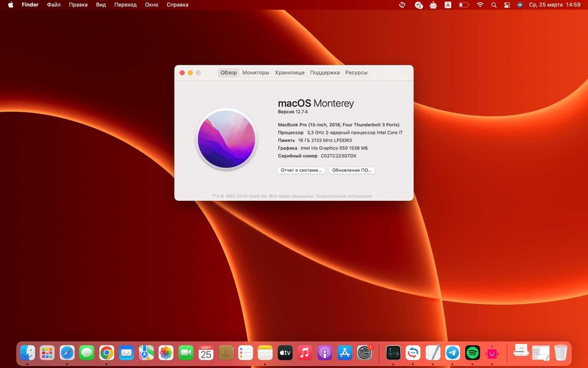
Task: Click the Обновление ПО button
Action: [352, 170]
